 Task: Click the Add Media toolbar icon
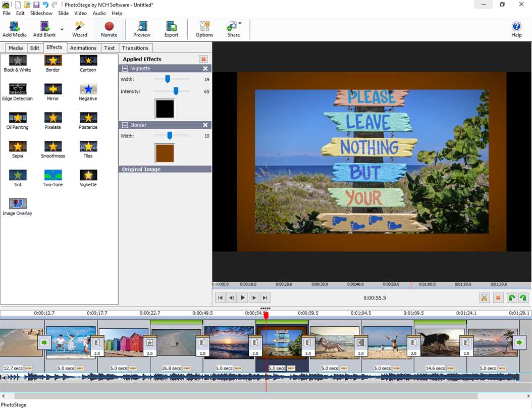[x=14, y=29]
